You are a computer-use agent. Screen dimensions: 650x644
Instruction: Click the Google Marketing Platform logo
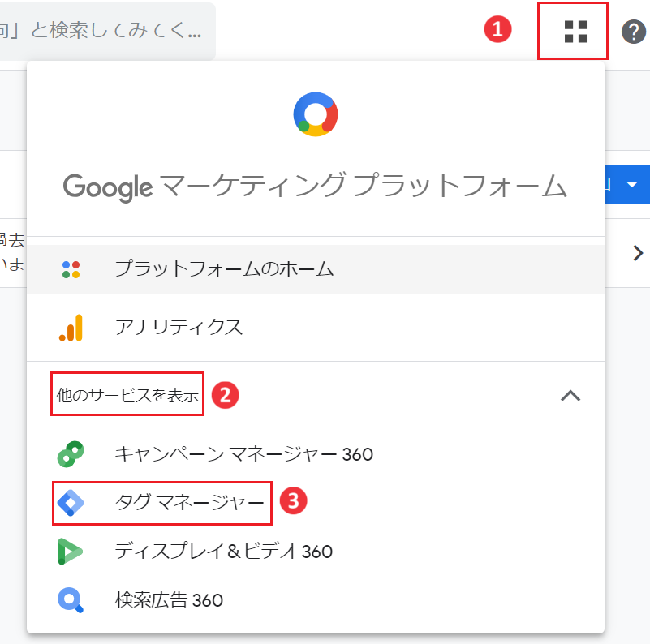316,114
